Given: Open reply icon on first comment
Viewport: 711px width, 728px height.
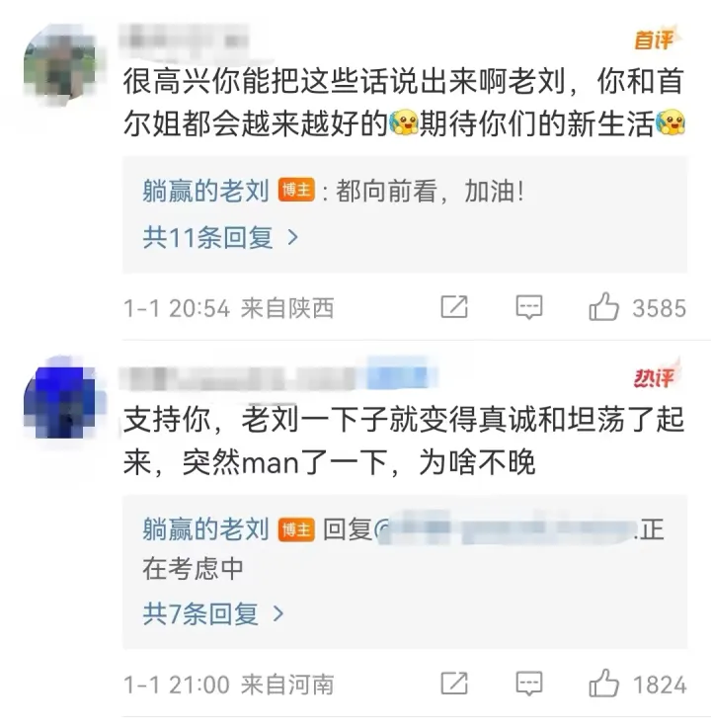Looking at the screenshot, I should [529, 307].
